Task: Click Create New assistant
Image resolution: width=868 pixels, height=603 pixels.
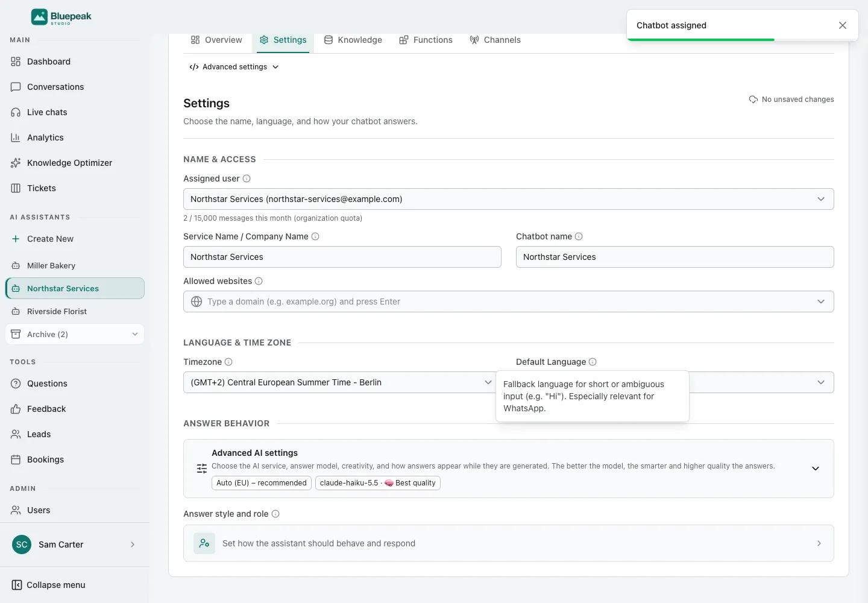Action: click(x=75, y=239)
